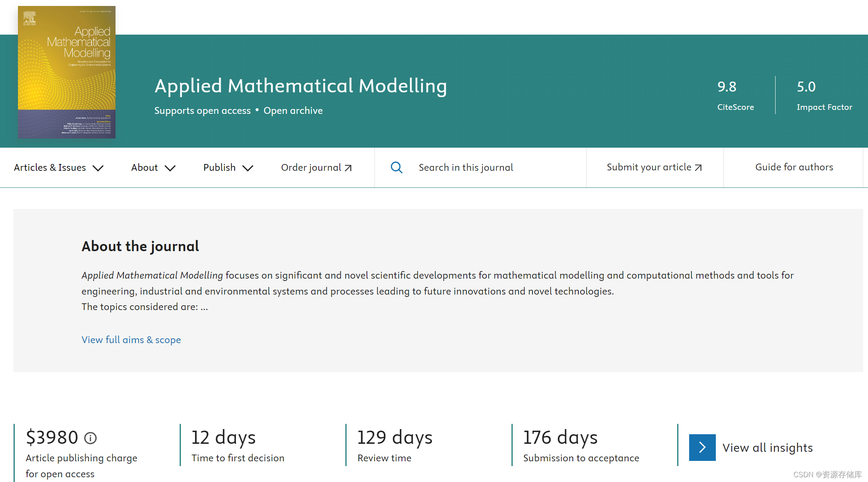The width and height of the screenshot is (868, 482).
Task: Click the blue arrow insights icon
Action: (x=702, y=447)
